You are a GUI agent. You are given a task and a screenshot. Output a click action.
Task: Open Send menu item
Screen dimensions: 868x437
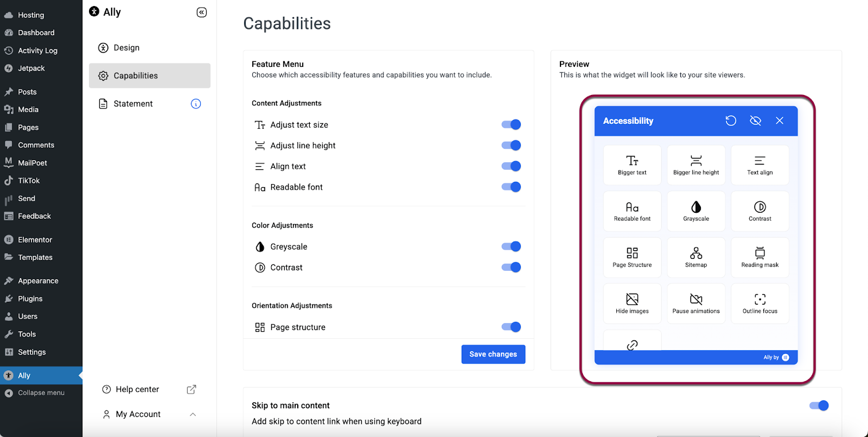[41, 199]
